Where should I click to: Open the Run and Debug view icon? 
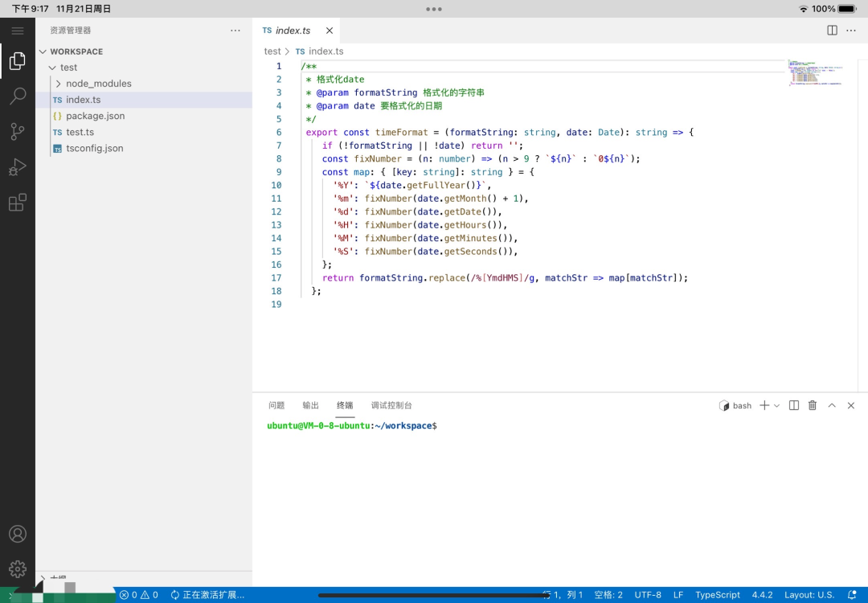point(17,167)
